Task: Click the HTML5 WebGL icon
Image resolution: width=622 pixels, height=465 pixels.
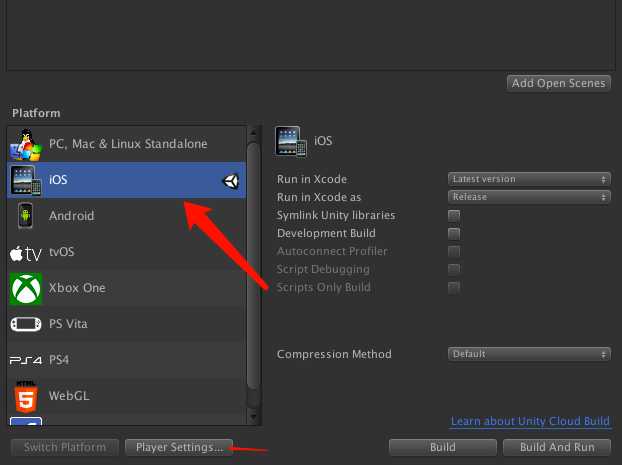Action: (x=26, y=396)
